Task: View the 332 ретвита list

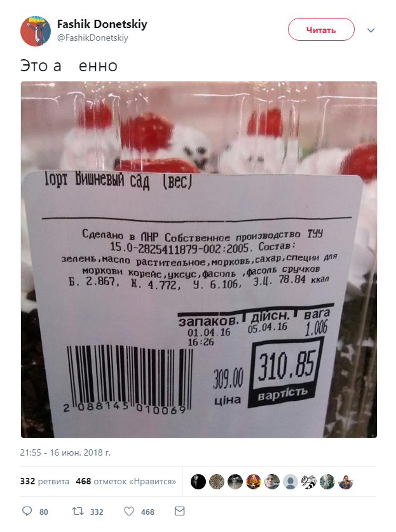Action: tap(44, 482)
